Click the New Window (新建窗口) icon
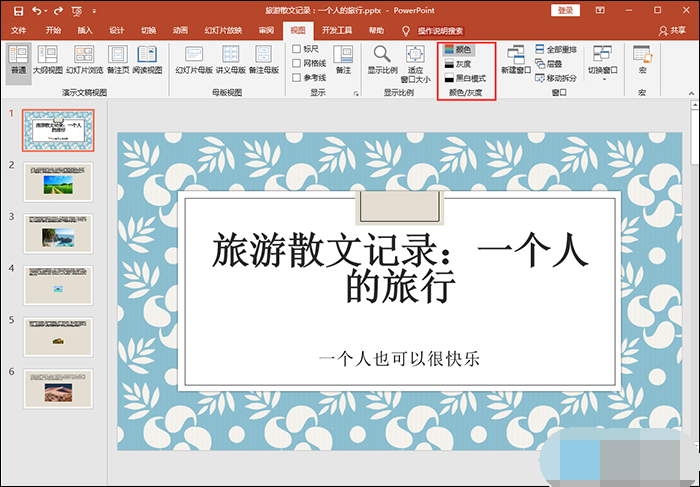Screen dimensions: 700x487 point(517,60)
